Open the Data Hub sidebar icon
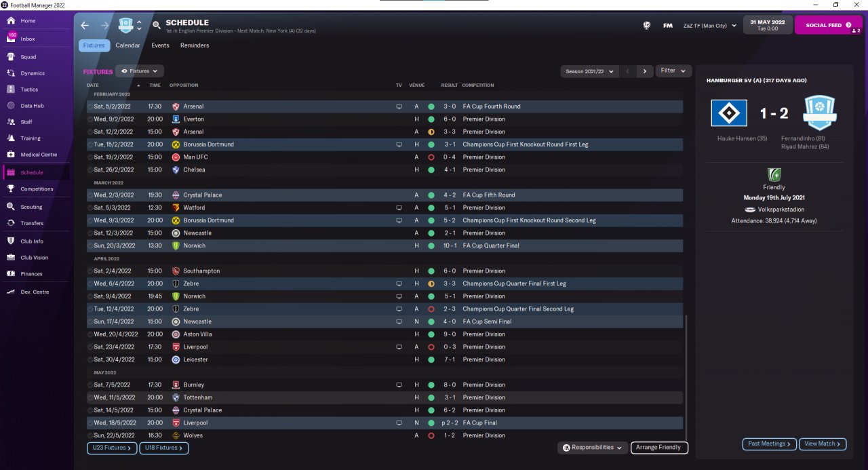The width and height of the screenshot is (868, 470). [x=11, y=106]
